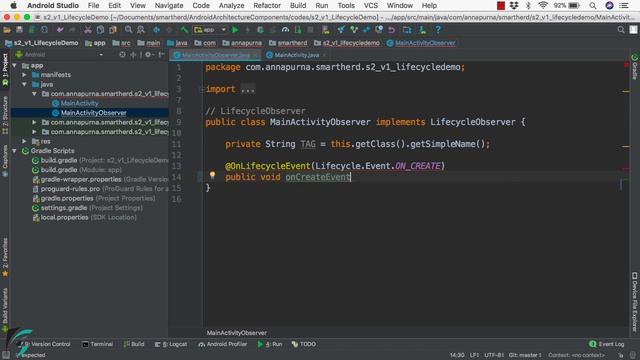Image resolution: width=640 pixels, height=360 pixels.
Task: Open the Android Profiler bottom tab
Action: 223,344
